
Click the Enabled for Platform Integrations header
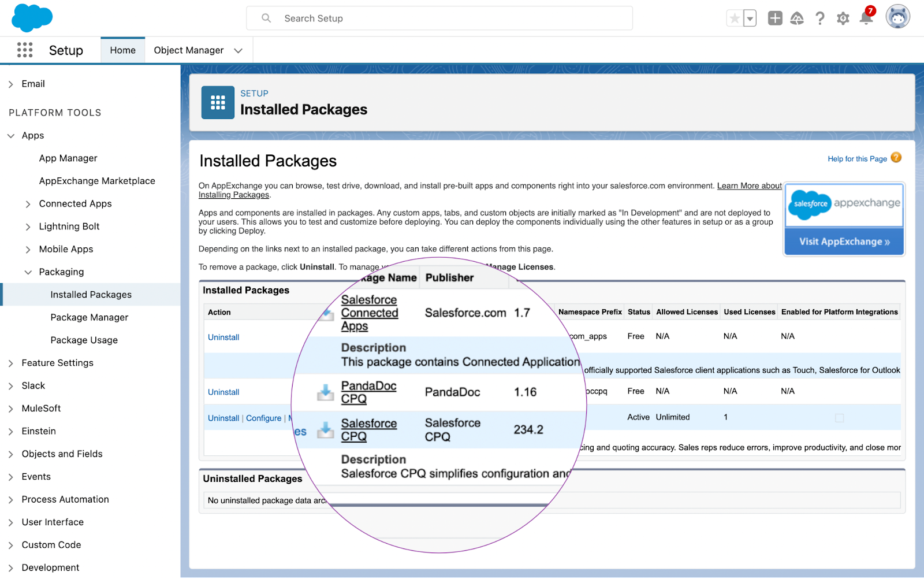coord(840,312)
